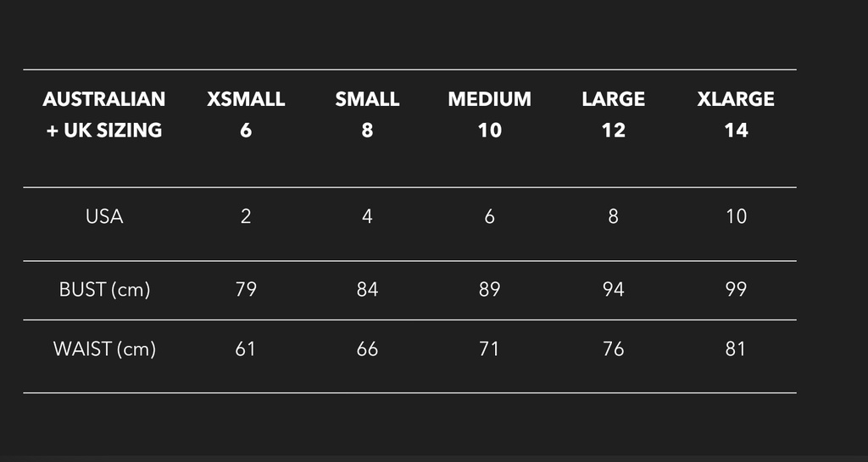Select the BUST (cm) row label
The width and height of the screenshot is (868, 462).
coord(104,289)
